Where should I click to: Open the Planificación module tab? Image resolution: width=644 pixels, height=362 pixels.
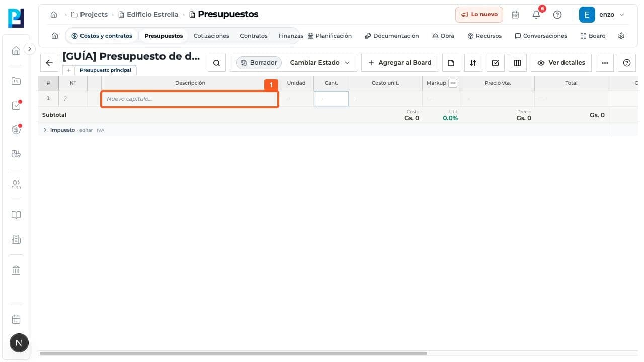330,36
